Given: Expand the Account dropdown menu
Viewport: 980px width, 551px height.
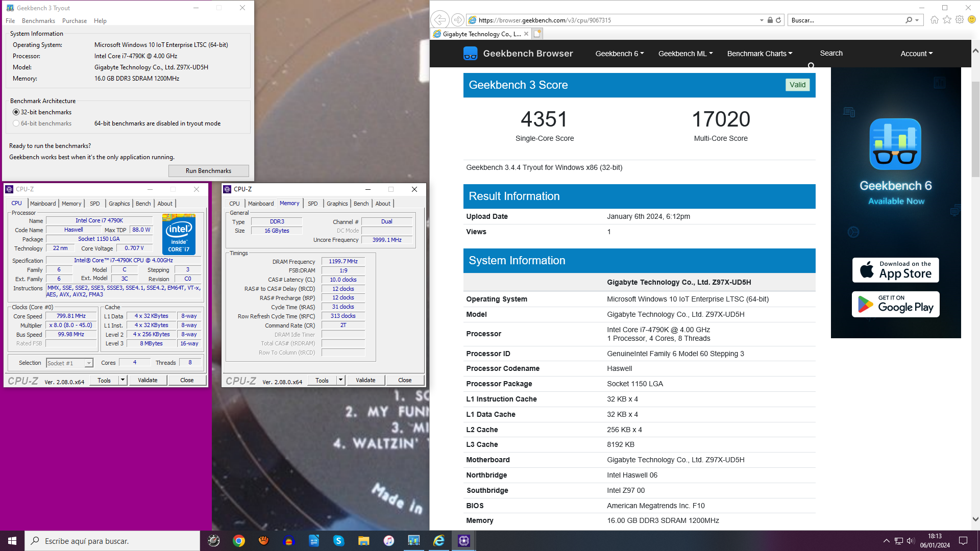Looking at the screenshot, I should [x=916, y=54].
